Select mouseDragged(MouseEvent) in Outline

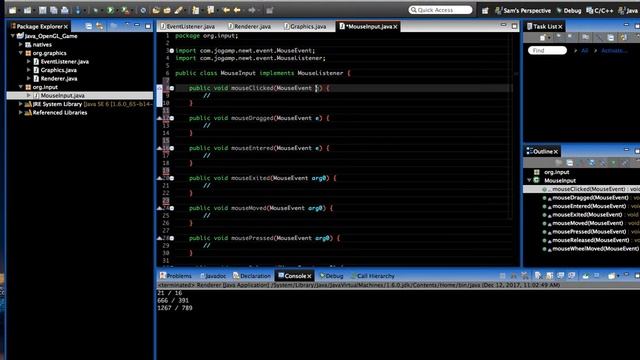(590, 198)
